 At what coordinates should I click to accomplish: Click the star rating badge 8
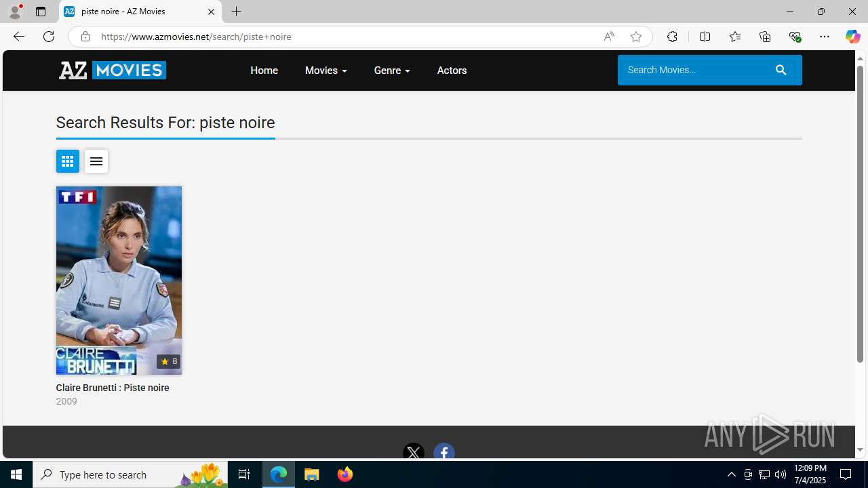tap(168, 361)
